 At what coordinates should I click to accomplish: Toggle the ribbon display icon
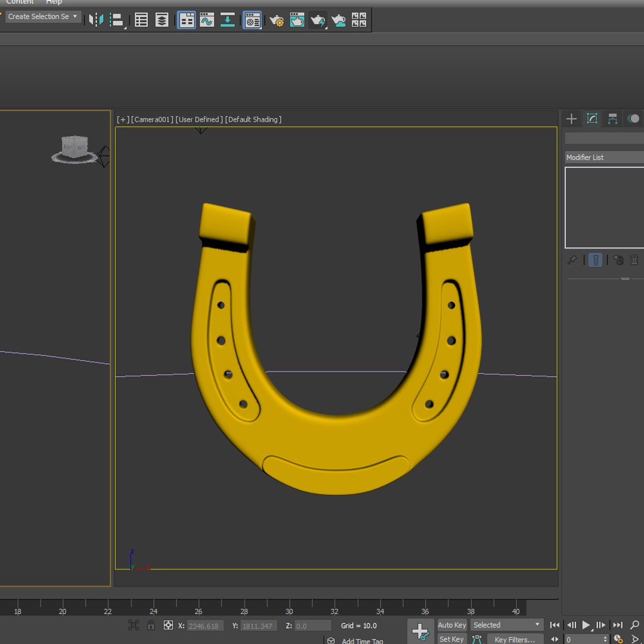187,20
